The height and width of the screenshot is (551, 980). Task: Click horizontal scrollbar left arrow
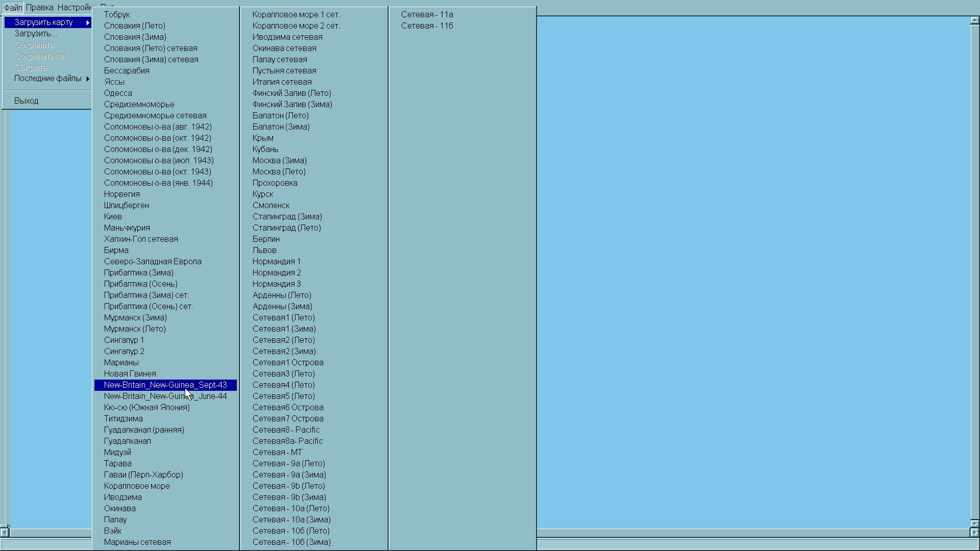click(4, 533)
